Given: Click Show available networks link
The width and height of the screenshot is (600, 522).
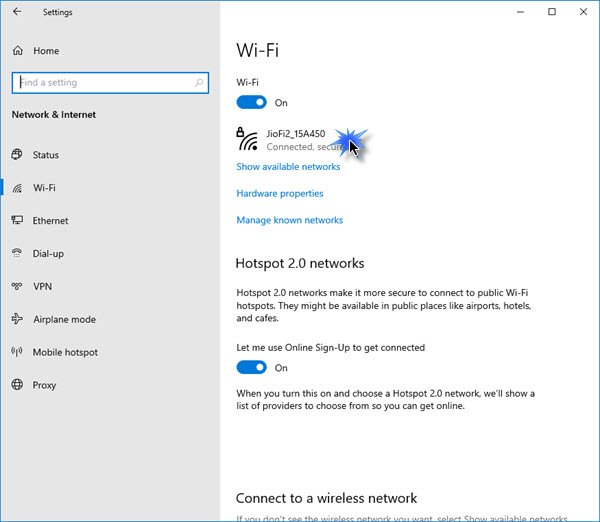Looking at the screenshot, I should tap(288, 167).
